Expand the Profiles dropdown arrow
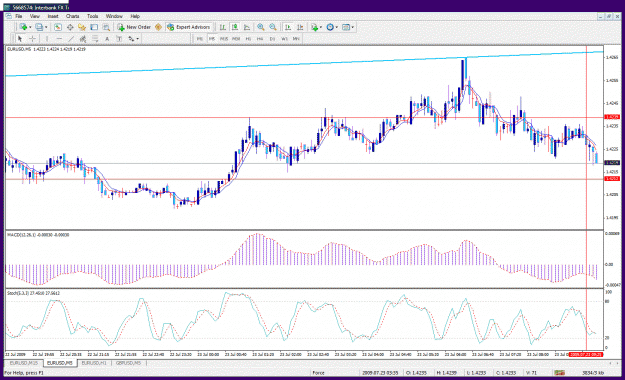 [46, 27]
